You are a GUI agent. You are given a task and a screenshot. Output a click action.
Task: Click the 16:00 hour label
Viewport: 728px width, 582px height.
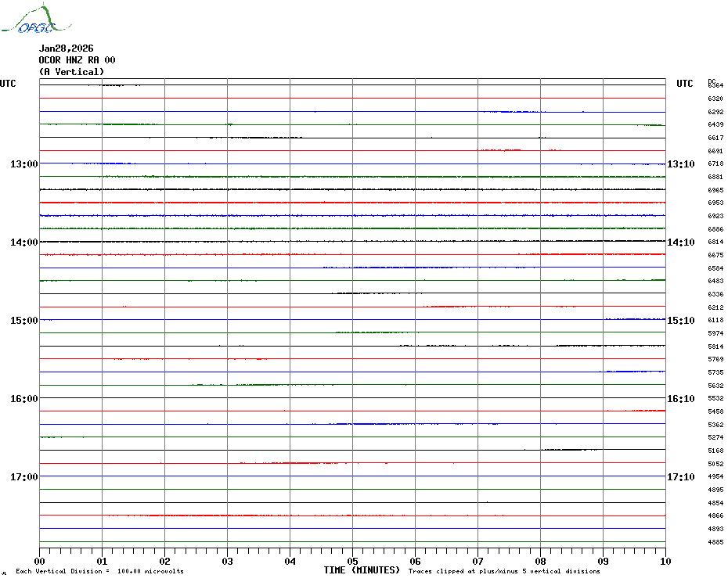click(x=24, y=399)
